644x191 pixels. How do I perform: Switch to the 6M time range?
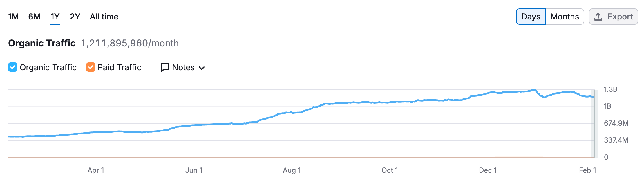coord(34,17)
